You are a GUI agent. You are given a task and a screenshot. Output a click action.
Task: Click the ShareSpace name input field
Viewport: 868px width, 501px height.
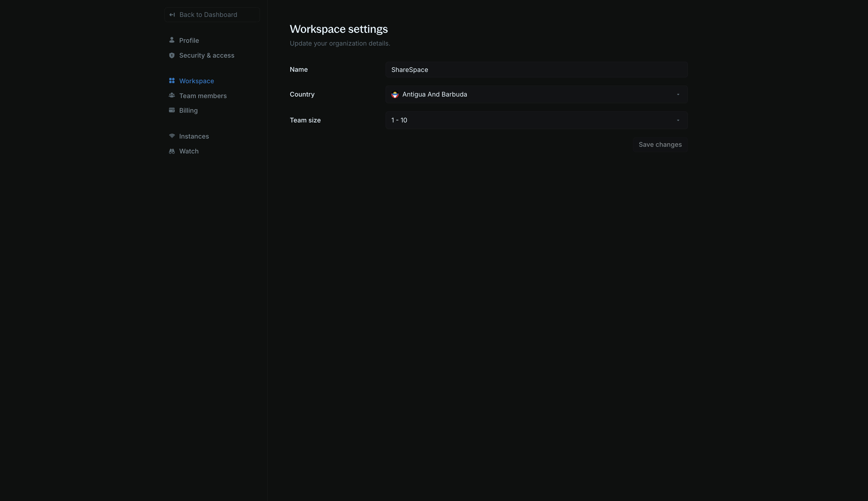536,69
